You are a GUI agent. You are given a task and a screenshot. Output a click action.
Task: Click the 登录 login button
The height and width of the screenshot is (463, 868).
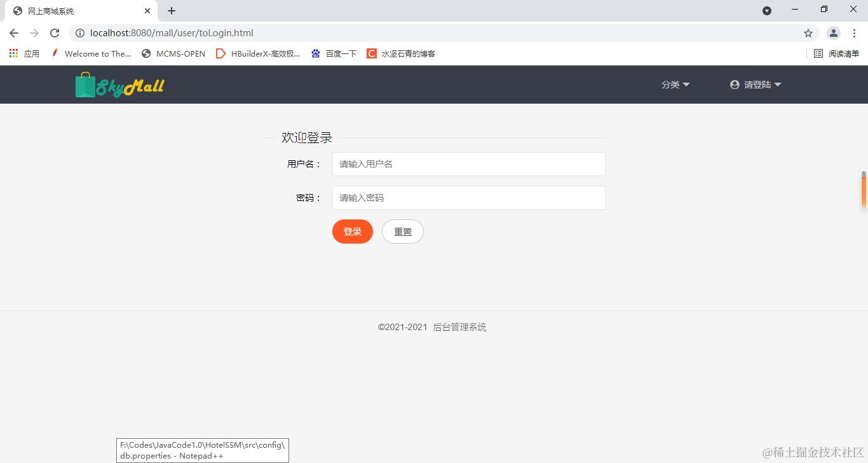352,231
